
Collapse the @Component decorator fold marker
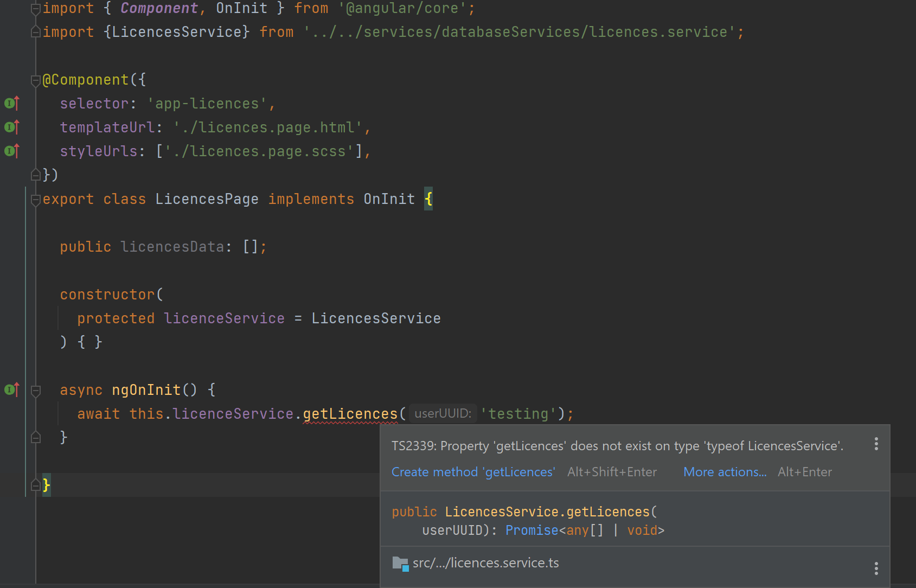click(x=36, y=80)
